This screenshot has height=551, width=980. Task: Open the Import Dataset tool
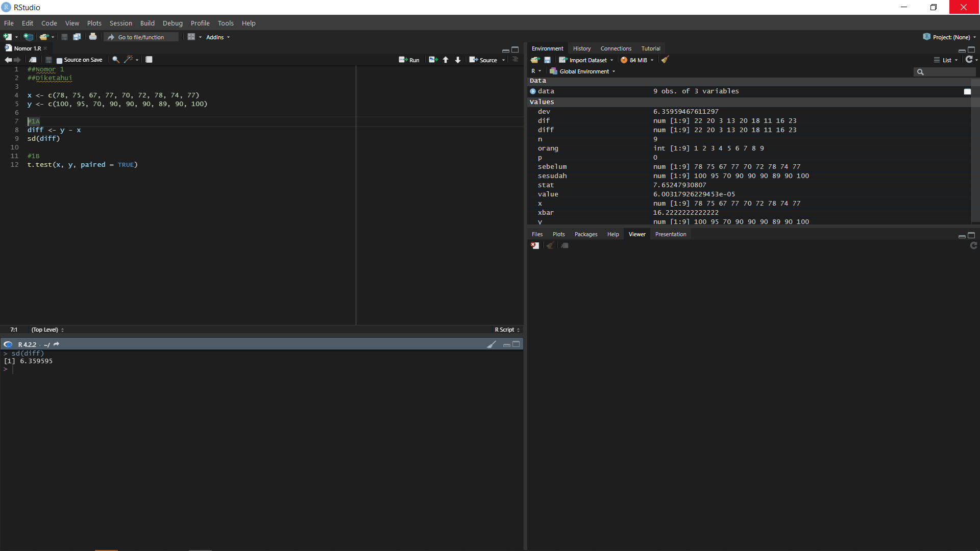585,60
